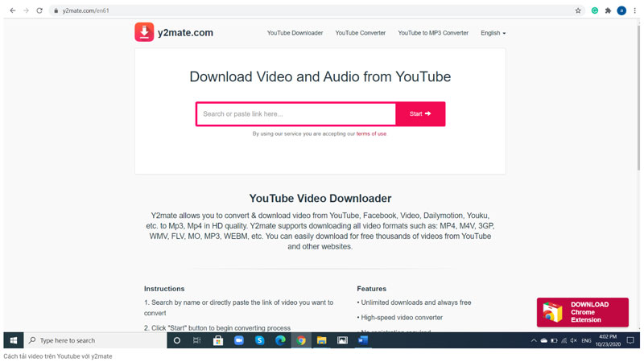644x362 pixels.
Task: Click Windows Type here to search box
Action: [95, 340]
